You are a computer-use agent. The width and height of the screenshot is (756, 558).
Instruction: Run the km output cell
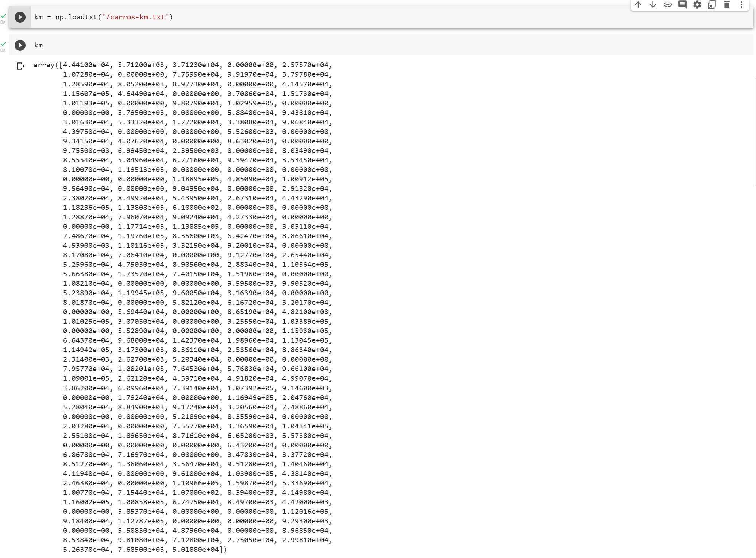coord(20,45)
